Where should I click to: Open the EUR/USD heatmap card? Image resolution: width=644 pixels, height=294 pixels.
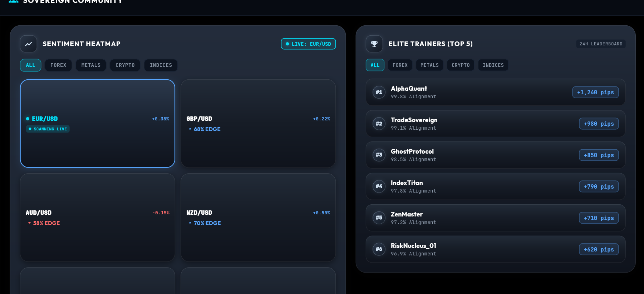tap(98, 124)
